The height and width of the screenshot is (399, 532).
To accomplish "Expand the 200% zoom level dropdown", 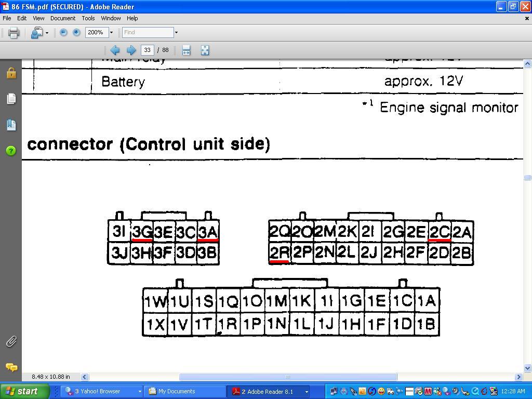I will click(111, 33).
